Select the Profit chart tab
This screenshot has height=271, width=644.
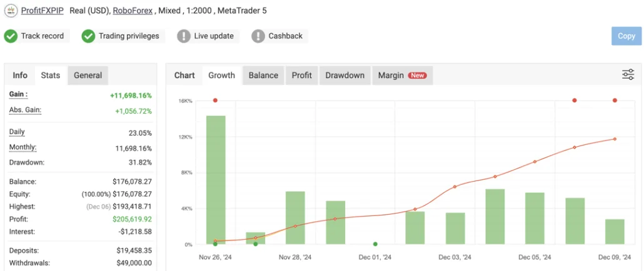point(301,76)
